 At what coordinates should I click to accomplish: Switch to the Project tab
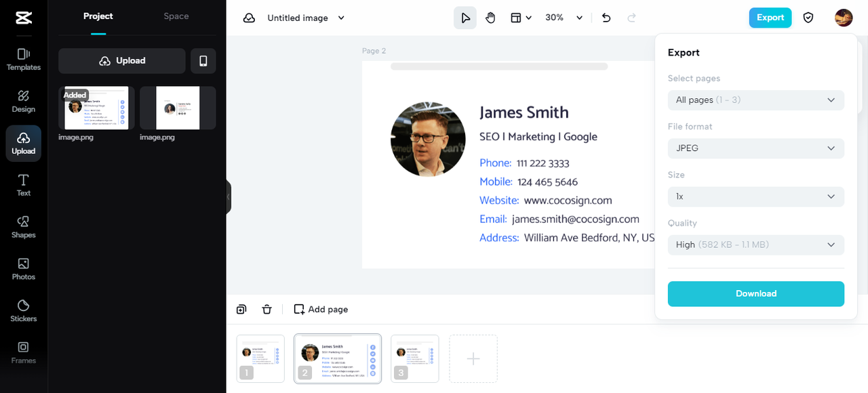coord(98,16)
